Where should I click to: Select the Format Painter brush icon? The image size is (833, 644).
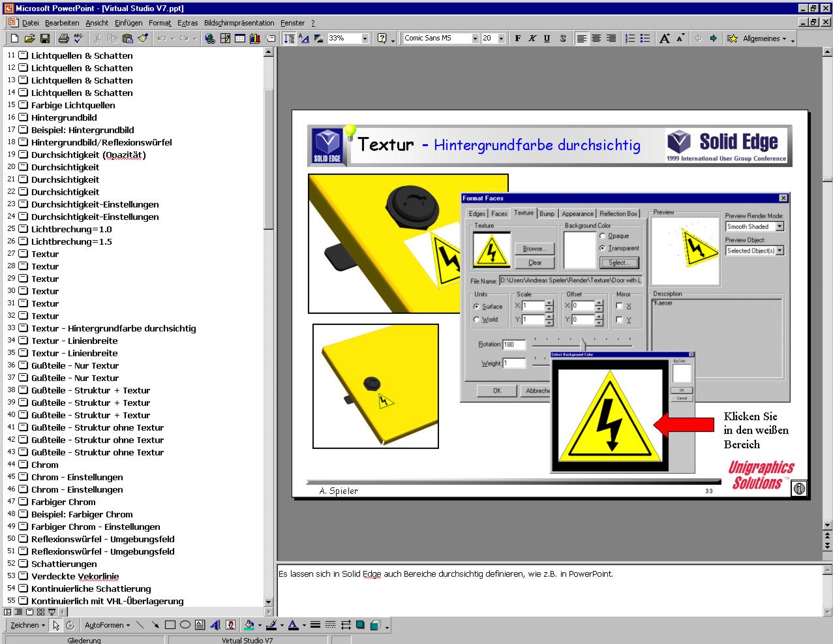[x=143, y=38]
